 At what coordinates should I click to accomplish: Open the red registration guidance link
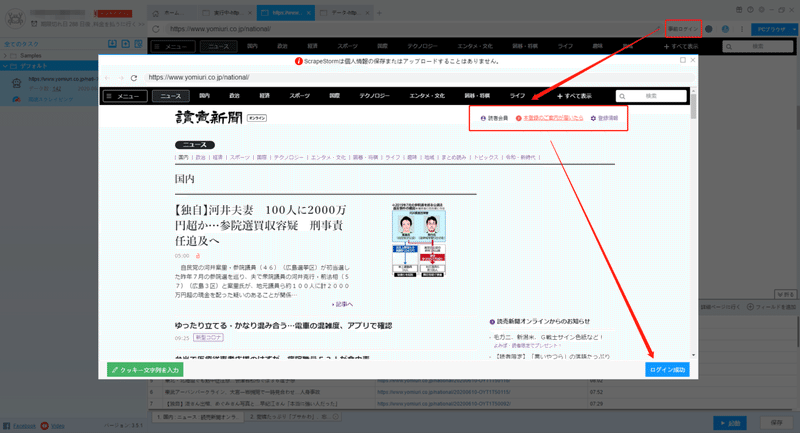(549, 118)
